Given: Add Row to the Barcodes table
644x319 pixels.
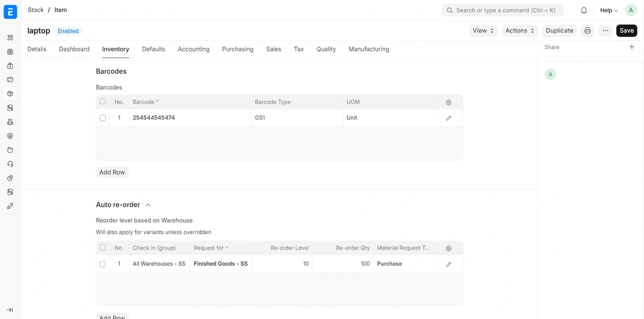Looking at the screenshot, I should [x=112, y=172].
